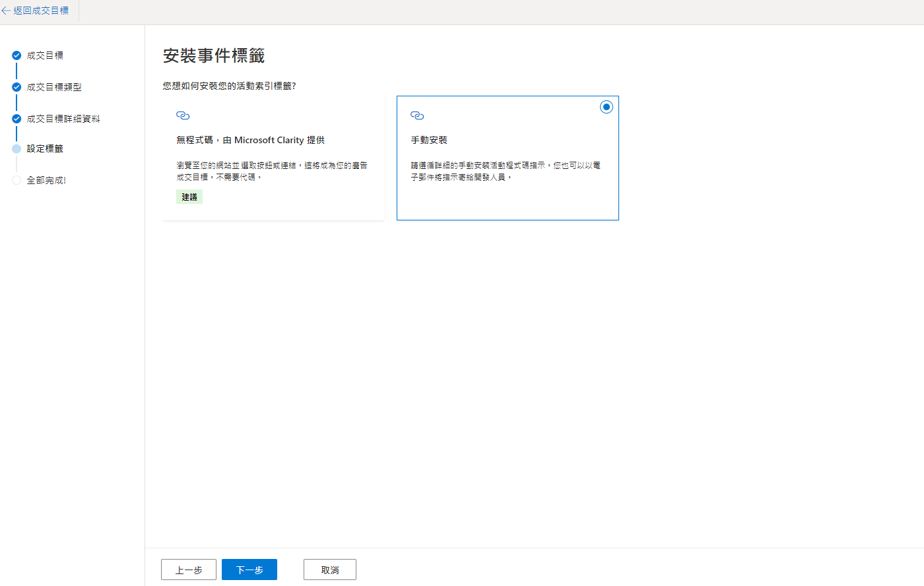
Task: Choose the 無程式碼 Microsoft Clarity card
Action: pos(273,158)
